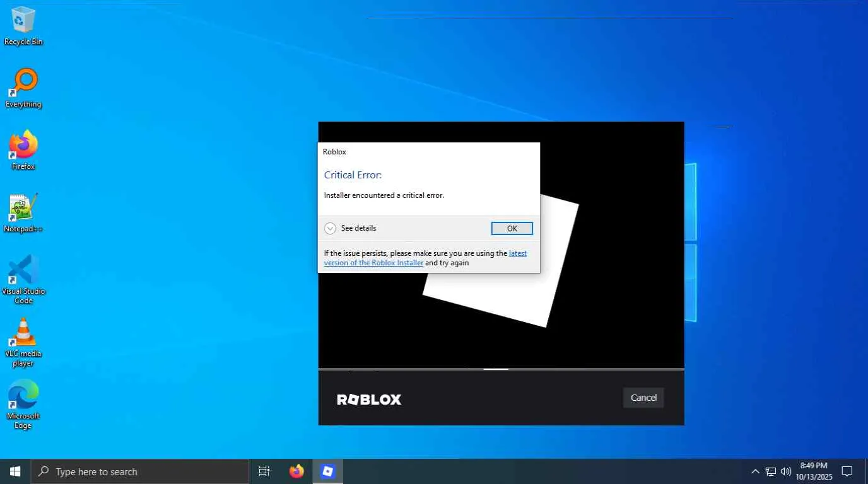Open the volume control in the tray

(786, 471)
